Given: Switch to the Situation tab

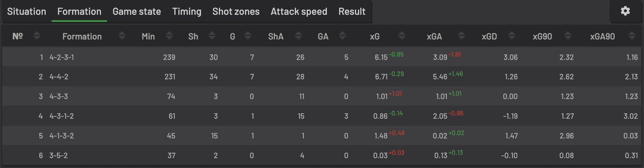Looking at the screenshot, I should click(x=27, y=11).
